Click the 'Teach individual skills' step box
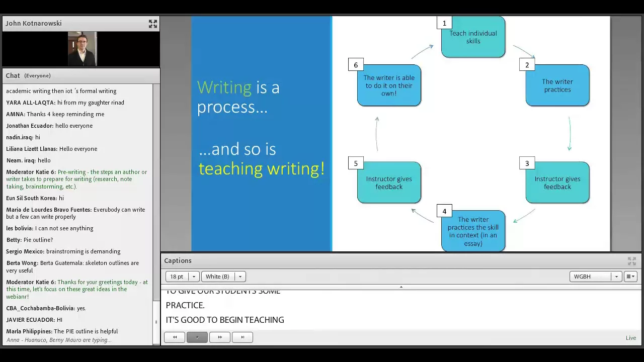 click(473, 37)
